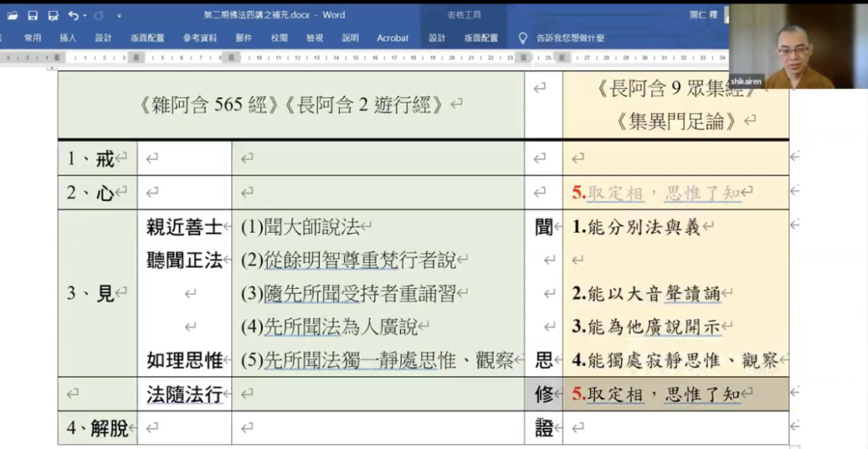Screen dimensions: 868x449
Task: Open the 說明 tab
Action: click(x=350, y=38)
